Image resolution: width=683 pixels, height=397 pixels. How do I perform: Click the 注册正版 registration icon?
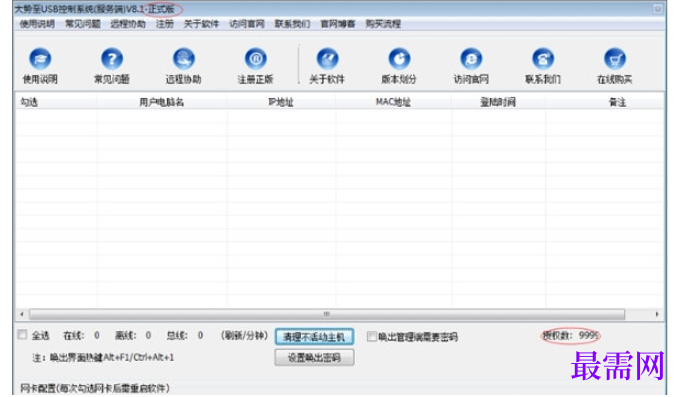click(256, 59)
